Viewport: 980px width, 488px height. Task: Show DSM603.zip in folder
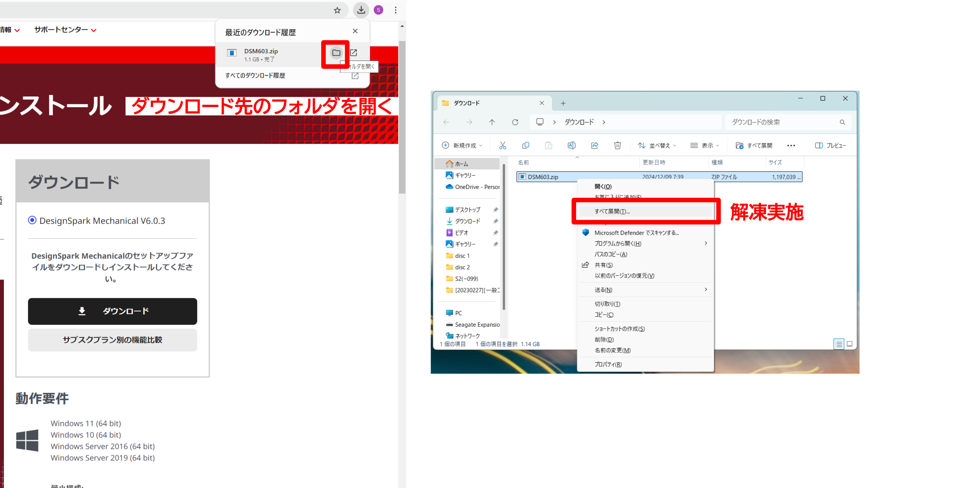pyautogui.click(x=336, y=53)
